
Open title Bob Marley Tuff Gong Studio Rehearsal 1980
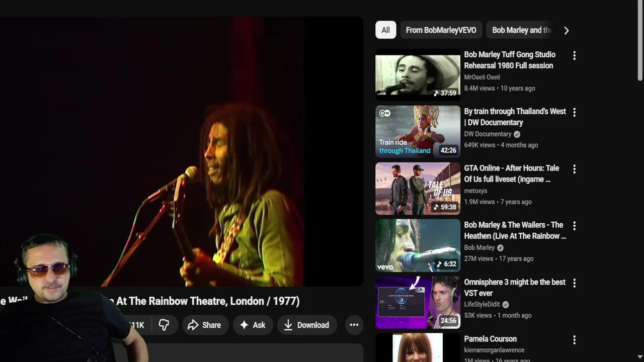(x=510, y=60)
